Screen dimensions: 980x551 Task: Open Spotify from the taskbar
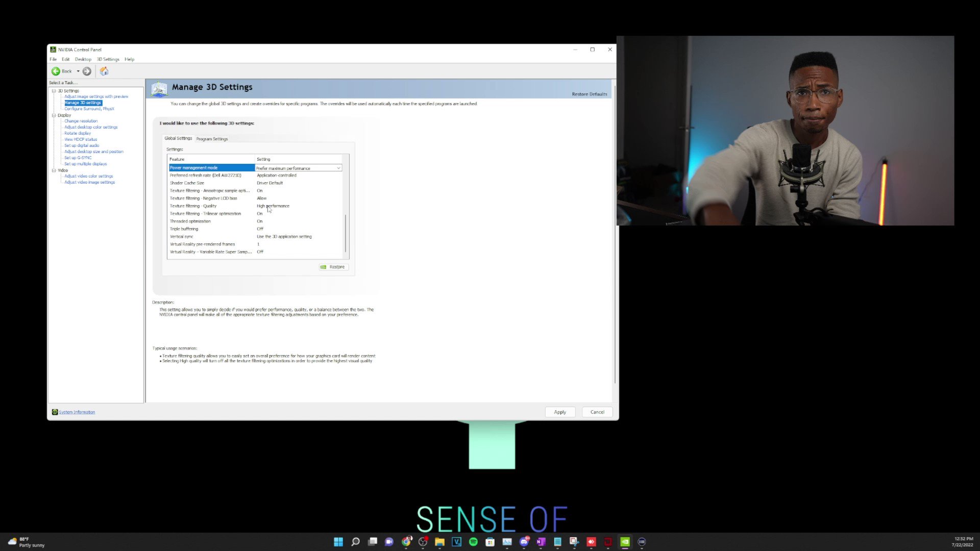[x=473, y=542]
